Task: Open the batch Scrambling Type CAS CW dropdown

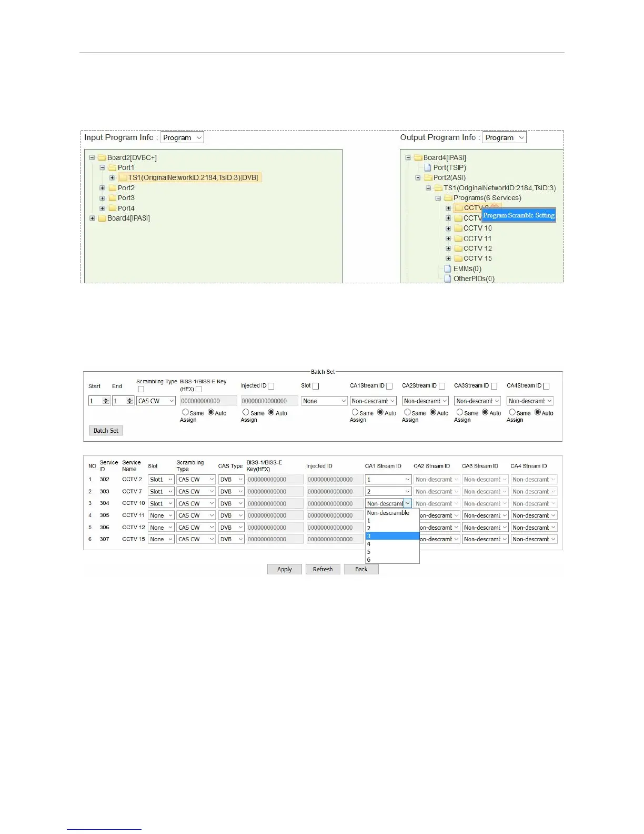Action: click(x=156, y=401)
